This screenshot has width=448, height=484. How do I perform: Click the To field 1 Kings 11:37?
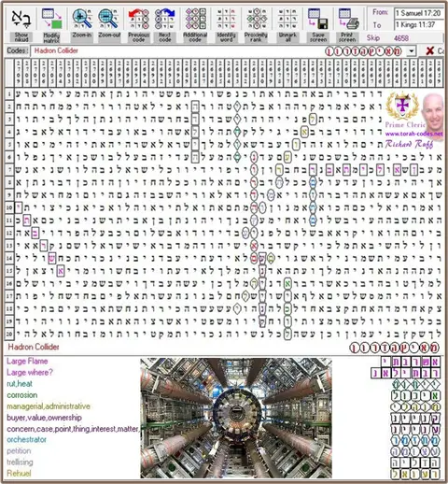coord(418,24)
